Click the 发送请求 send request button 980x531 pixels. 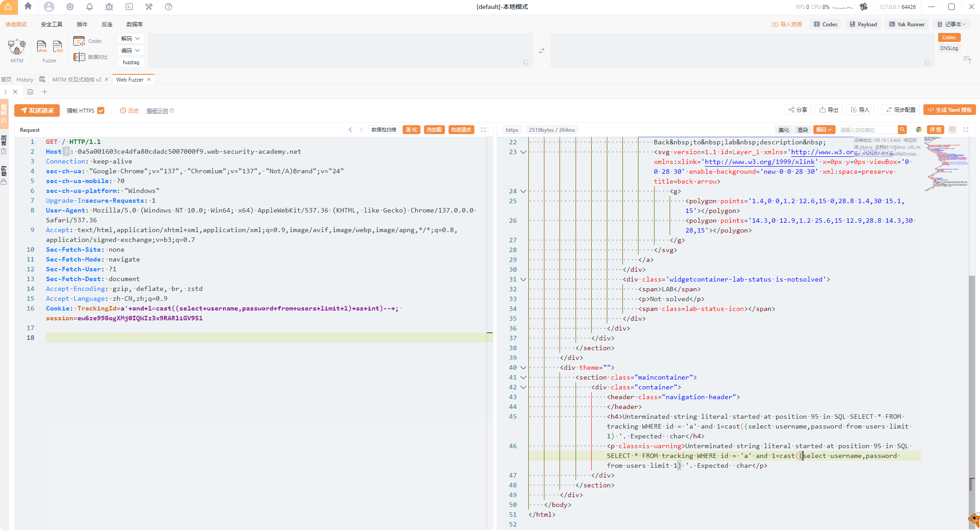37,110
